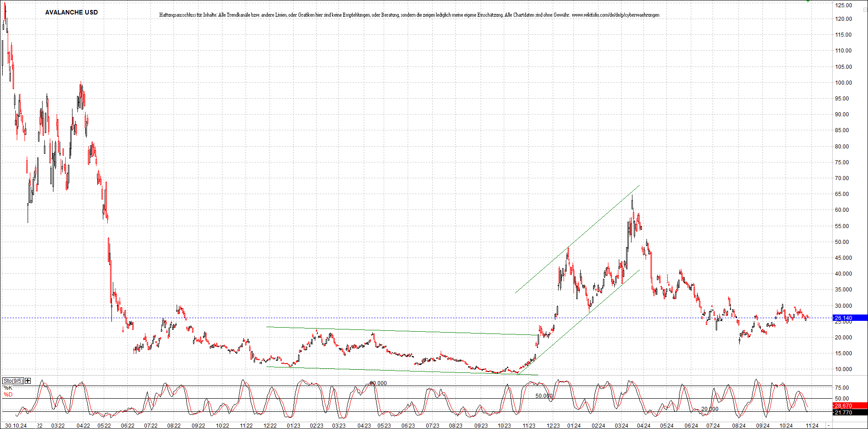Click the blue 26.140 current price tag

850,318
